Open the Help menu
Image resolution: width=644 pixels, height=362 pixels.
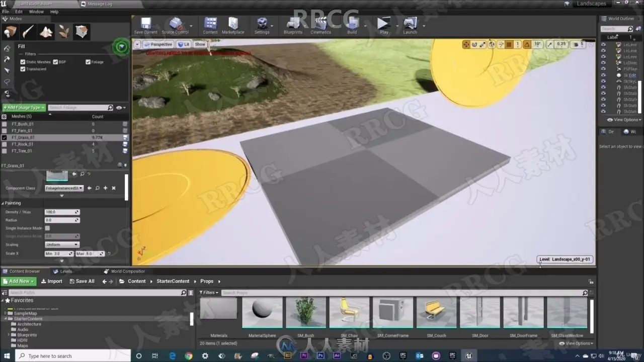pyautogui.click(x=54, y=12)
